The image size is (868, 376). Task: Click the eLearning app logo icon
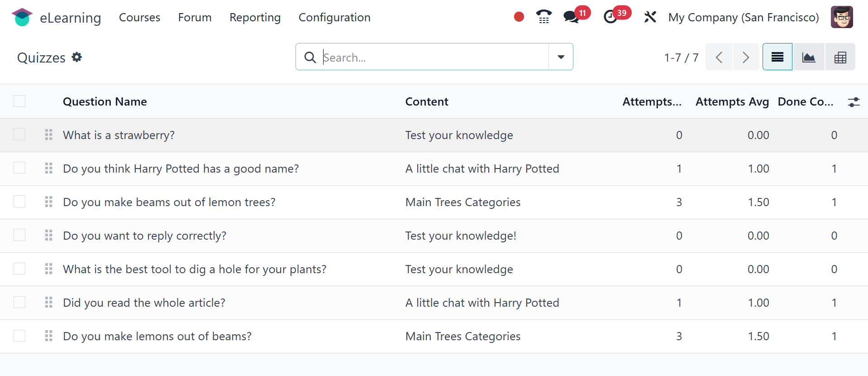22,17
